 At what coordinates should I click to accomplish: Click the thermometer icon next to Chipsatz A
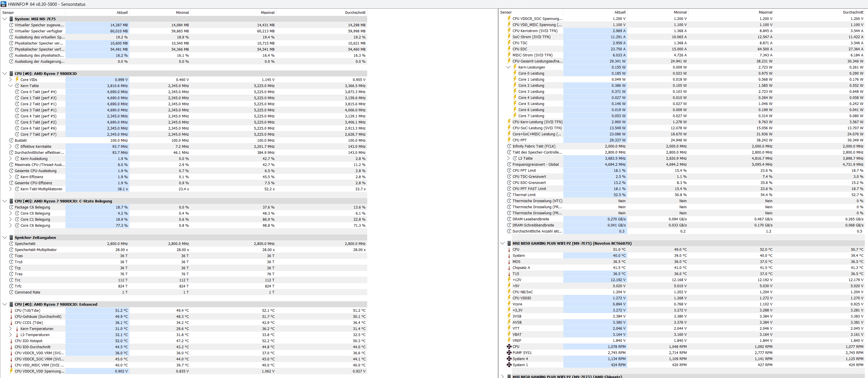coord(509,268)
